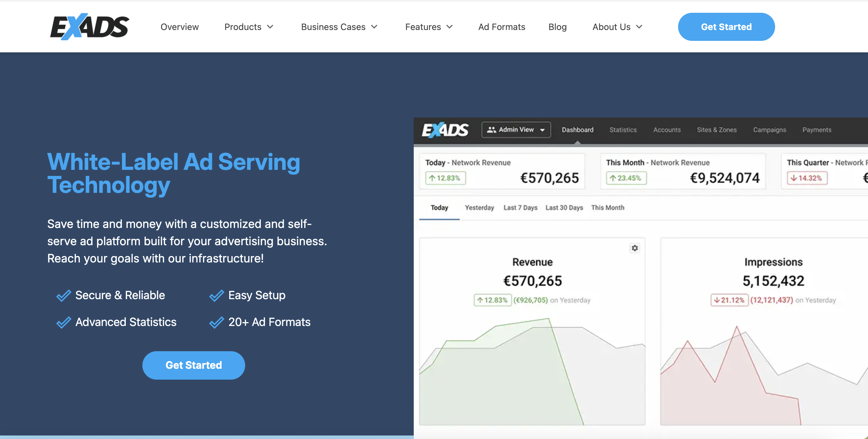
Task: Click the hero section Get Started button
Action: tap(193, 365)
